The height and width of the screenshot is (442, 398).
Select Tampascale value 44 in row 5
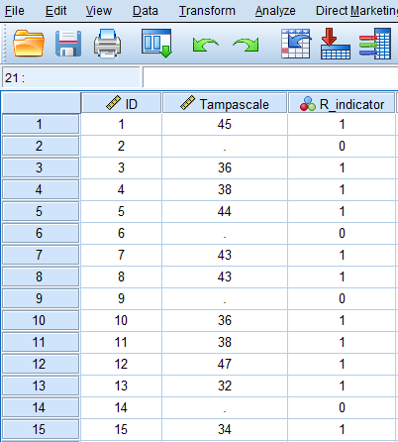tap(225, 211)
